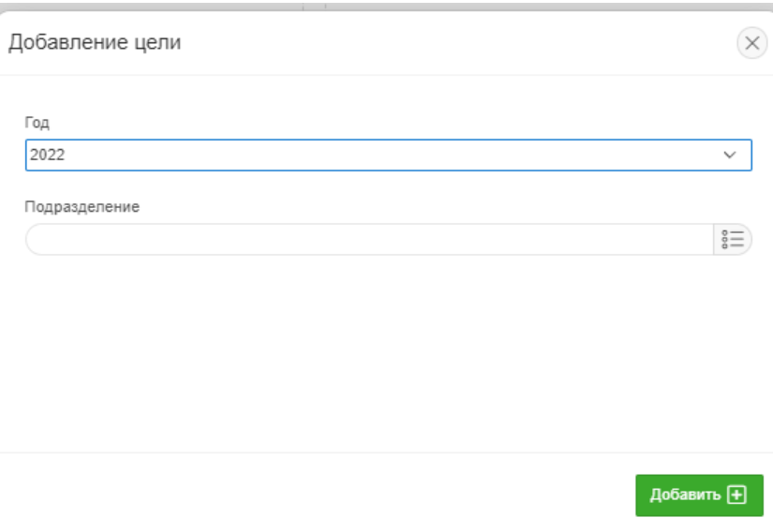Open the department picker via list icon
Image resolution: width=773 pixels, height=532 pixels.
coord(733,240)
